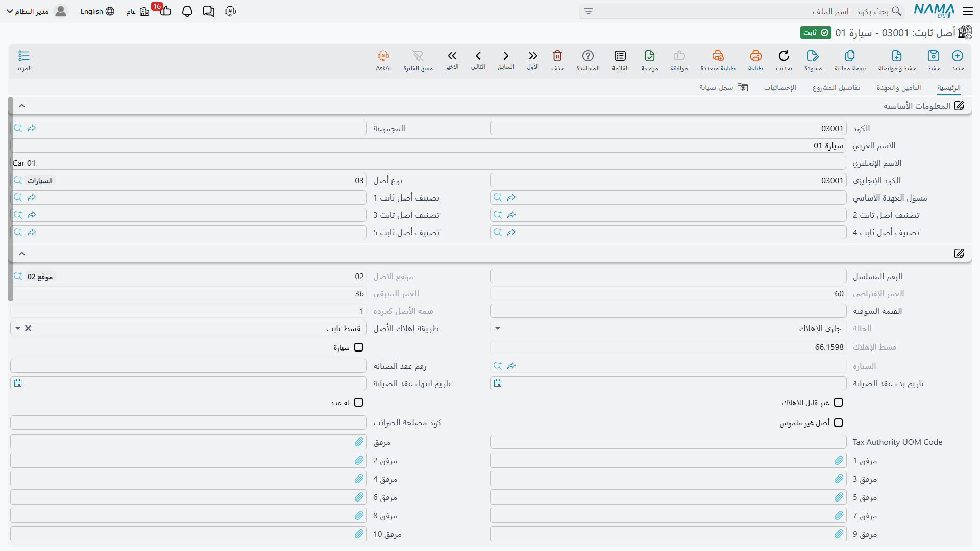Open the hamburger main menu
Screen dimensions: 980x551
[x=968, y=11]
